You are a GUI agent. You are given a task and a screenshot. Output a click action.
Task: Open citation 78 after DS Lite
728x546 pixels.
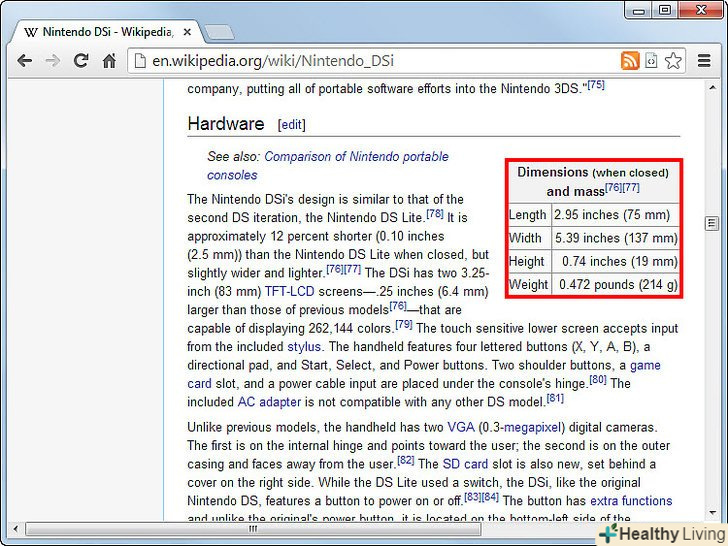435,214
